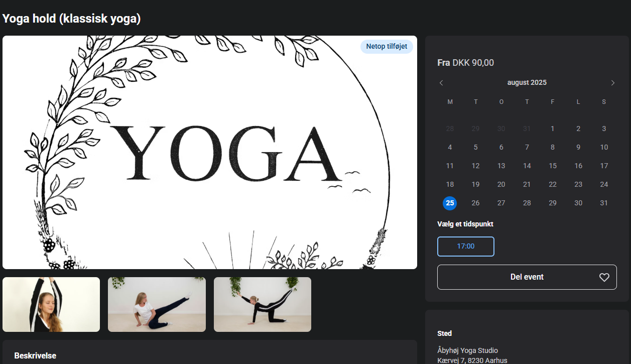631x364 pixels.
Task: Go to the previous month in calendar
Action: coord(441,83)
